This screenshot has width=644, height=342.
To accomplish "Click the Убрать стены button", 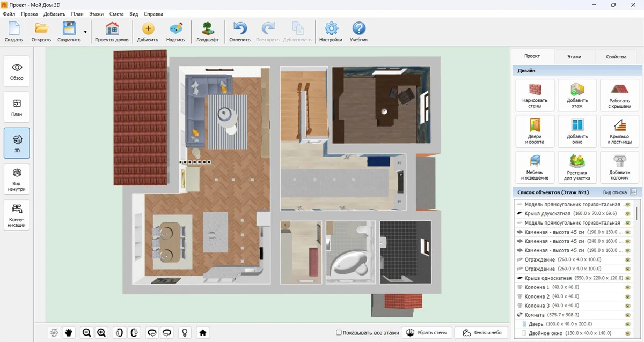I will [427, 333].
